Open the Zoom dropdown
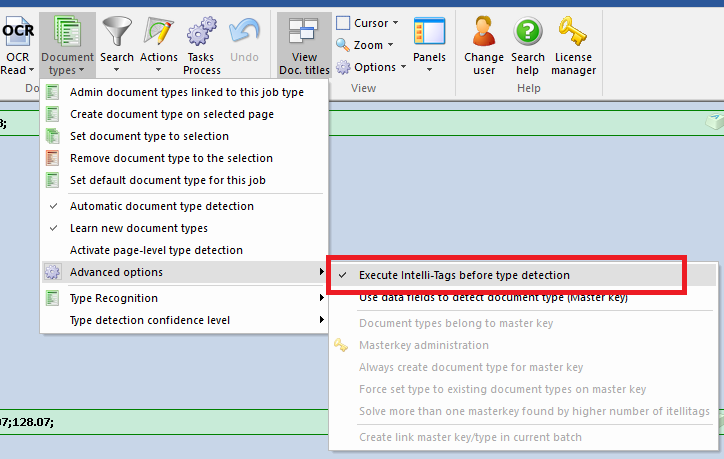724x459 pixels. pos(367,45)
